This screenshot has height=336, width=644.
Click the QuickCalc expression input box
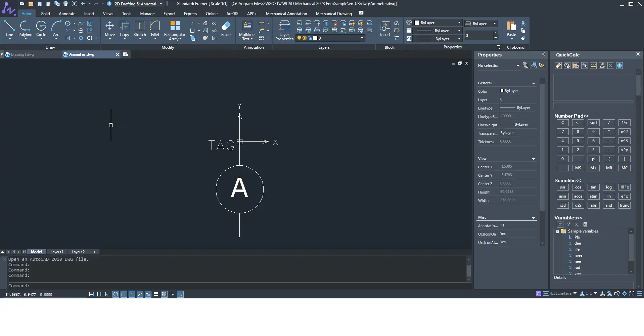[594, 106]
